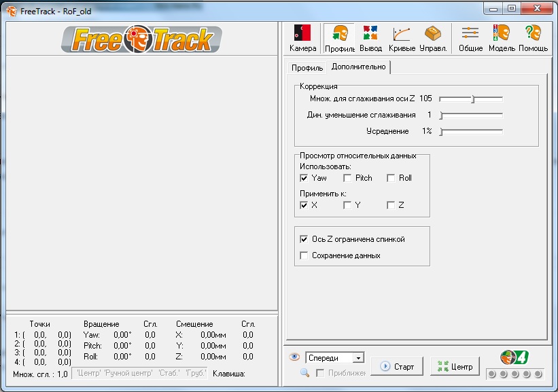Click the Z offset value 0,00мм

(213, 357)
